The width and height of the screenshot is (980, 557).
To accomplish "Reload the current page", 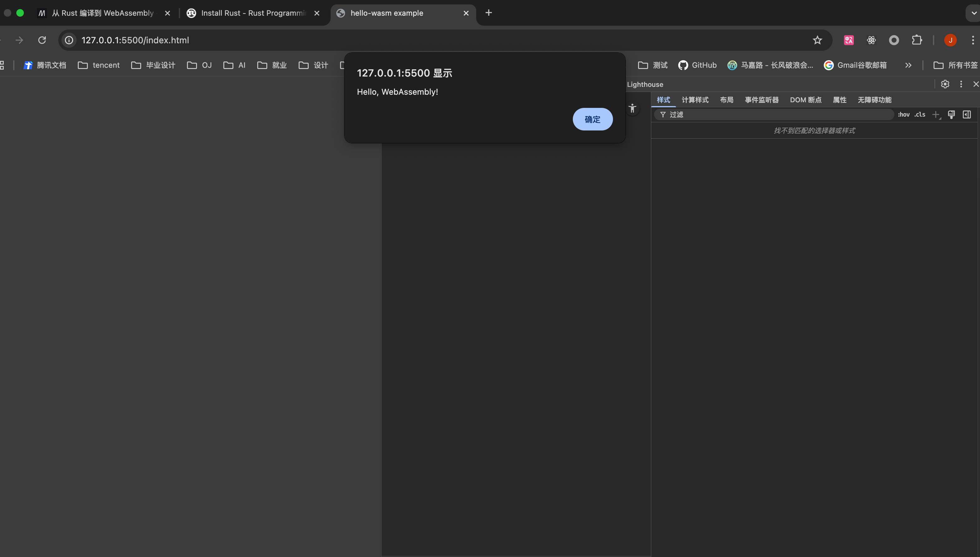I will click(42, 40).
